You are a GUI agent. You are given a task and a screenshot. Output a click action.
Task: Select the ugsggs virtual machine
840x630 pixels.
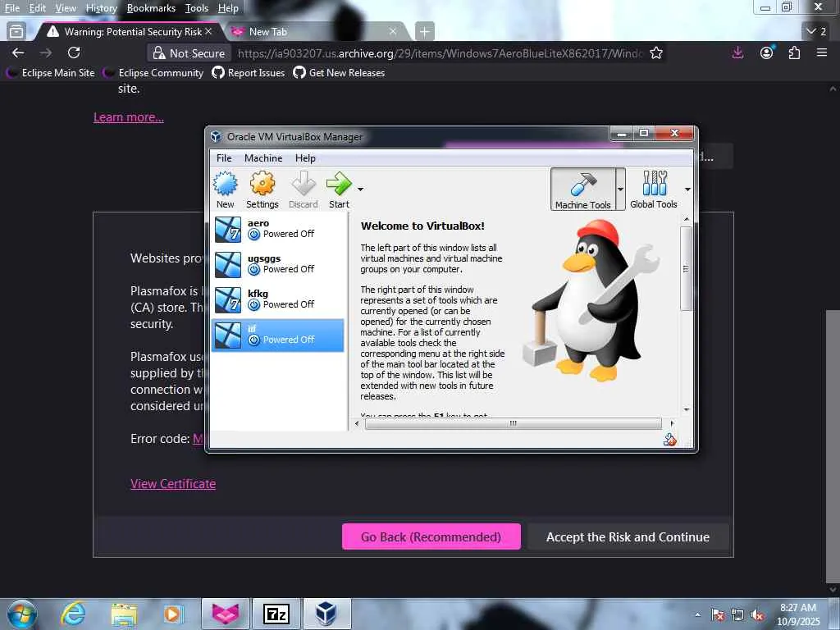pos(277,264)
